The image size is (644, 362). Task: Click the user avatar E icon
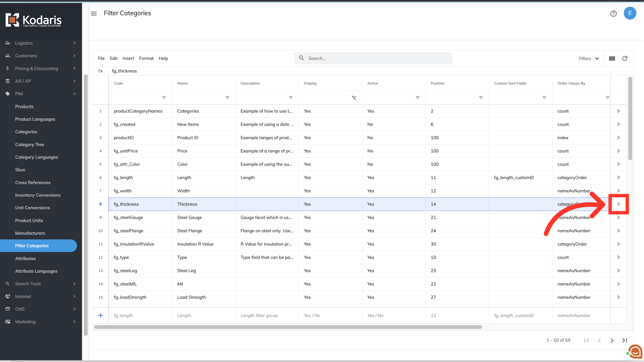630,13
